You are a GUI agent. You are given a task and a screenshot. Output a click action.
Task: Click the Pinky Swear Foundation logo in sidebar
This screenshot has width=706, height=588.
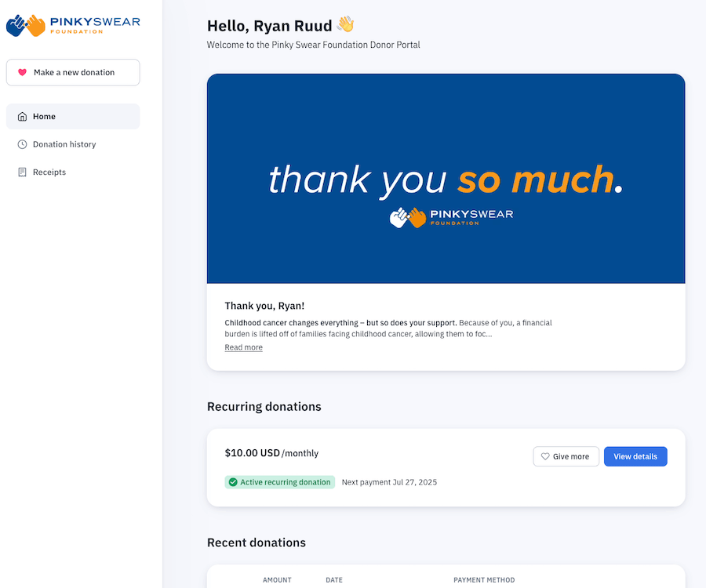coord(73,26)
